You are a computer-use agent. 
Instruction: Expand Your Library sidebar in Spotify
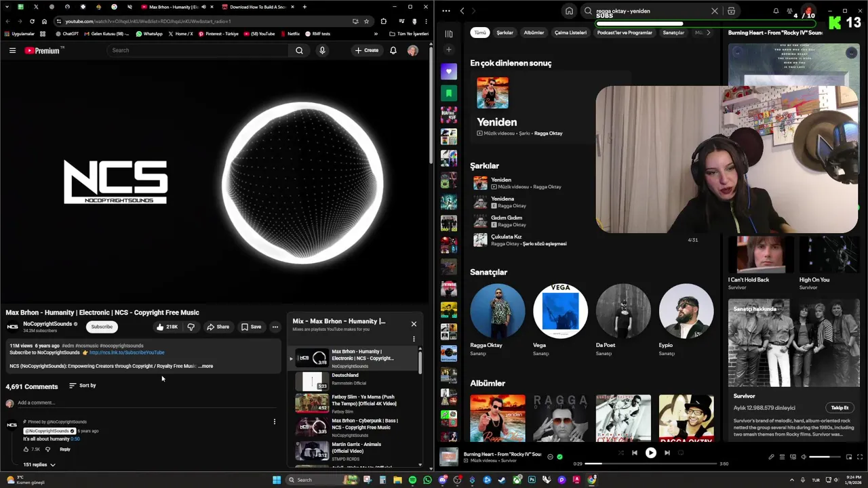[448, 34]
